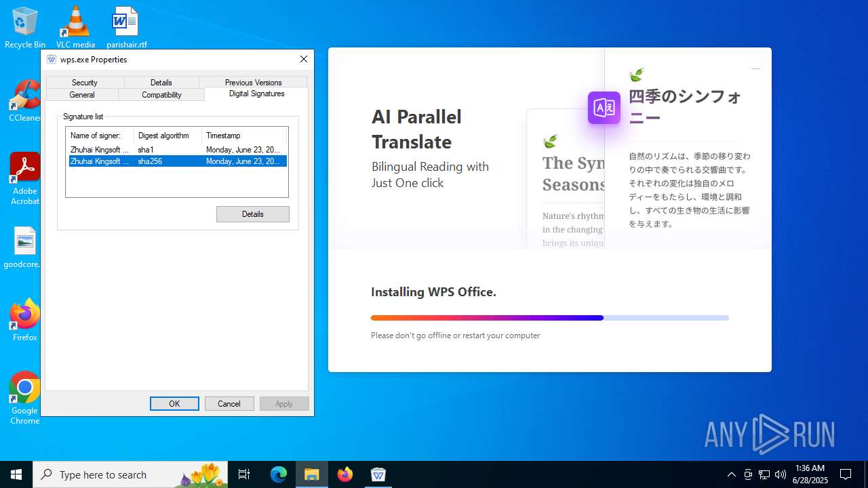Sort by Timestamp column header
Screen dimensions: 868x488
pyautogui.click(x=244, y=136)
